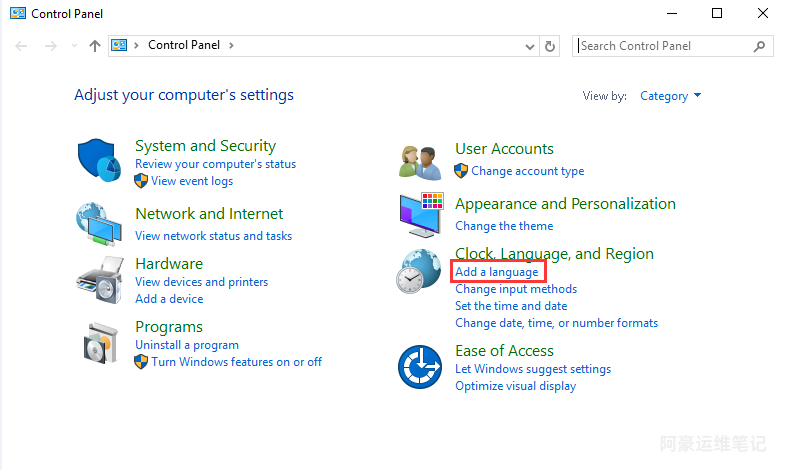Open Review your computer's status

(216, 164)
